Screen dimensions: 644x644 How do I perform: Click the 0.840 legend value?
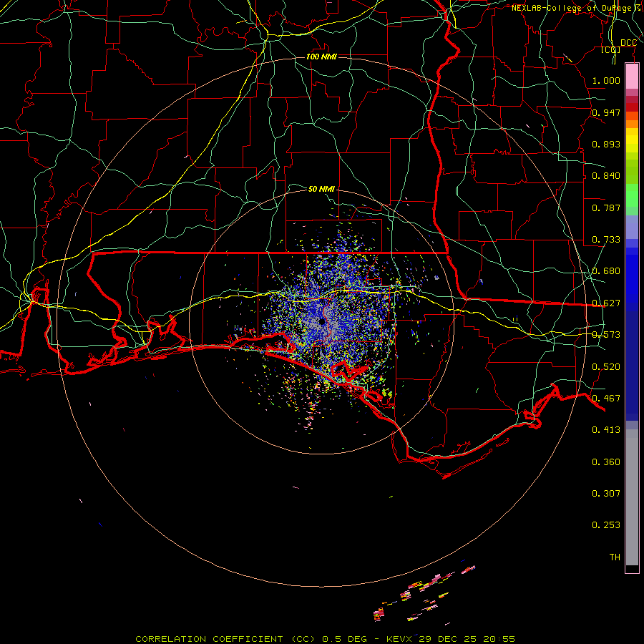pyautogui.click(x=606, y=176)
